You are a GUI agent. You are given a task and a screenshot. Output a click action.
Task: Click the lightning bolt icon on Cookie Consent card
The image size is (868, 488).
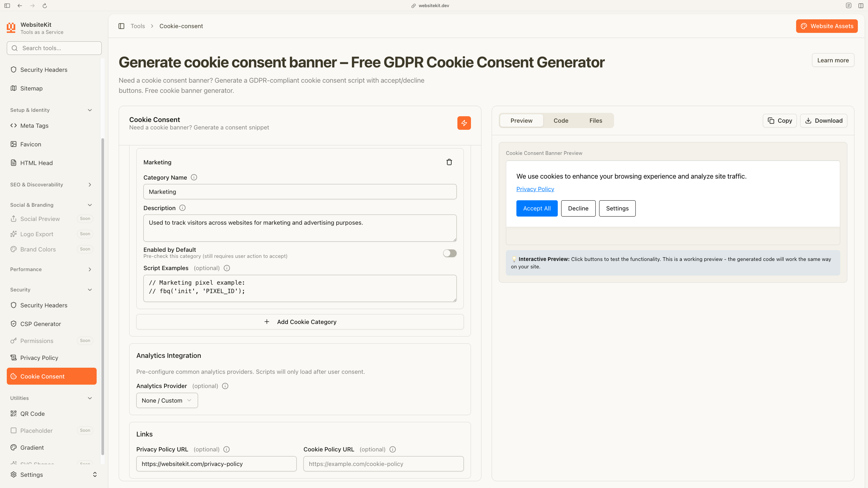[x=464, y=123]
